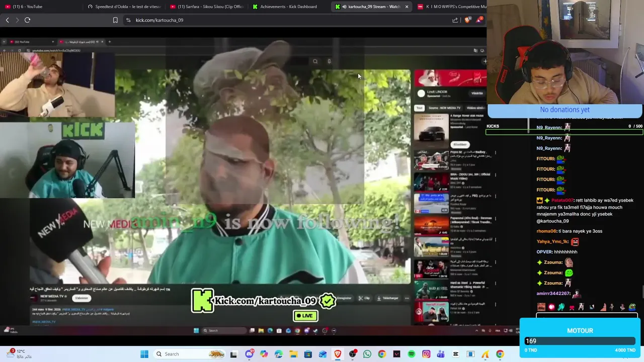Mute audio on kartoucha_09 Stream tab
This screenshot has width=644, height=362.
pos(344,7)
